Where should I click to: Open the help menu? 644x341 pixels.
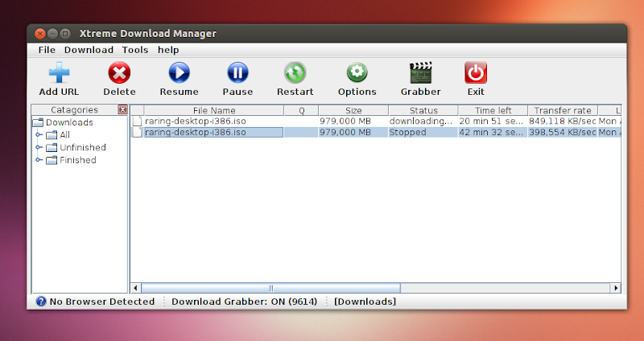[168, 50]
